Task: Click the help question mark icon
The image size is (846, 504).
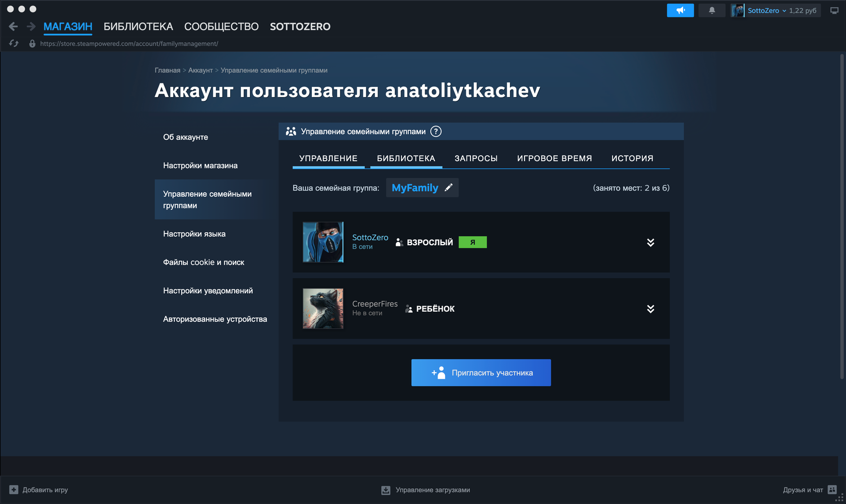Action: point(436,131)
